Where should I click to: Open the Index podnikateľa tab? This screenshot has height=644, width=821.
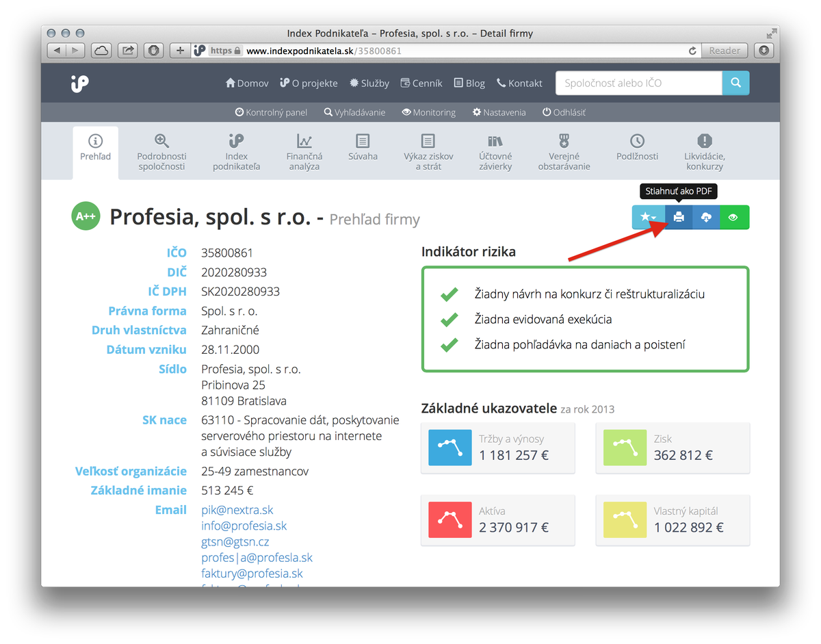(x=236, y=153)
